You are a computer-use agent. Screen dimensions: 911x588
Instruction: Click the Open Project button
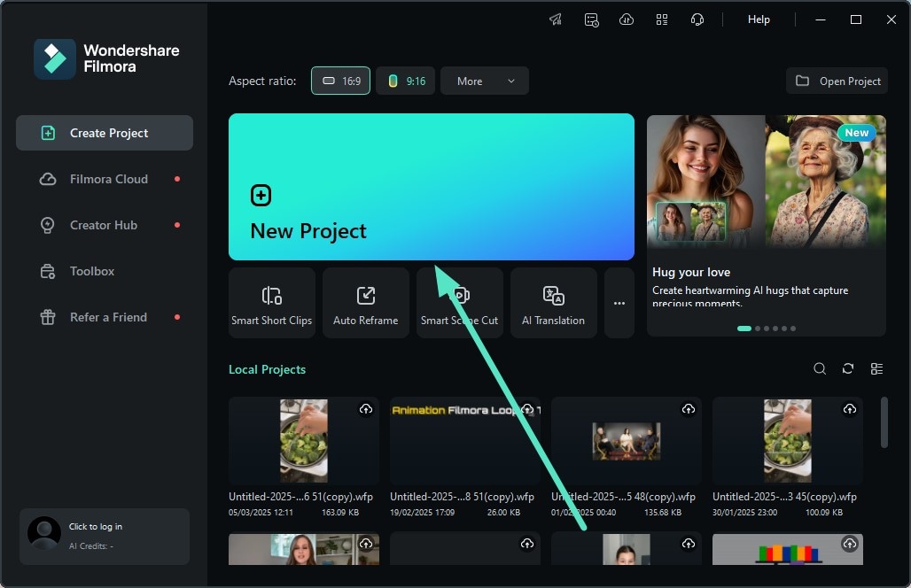[837, 81]
